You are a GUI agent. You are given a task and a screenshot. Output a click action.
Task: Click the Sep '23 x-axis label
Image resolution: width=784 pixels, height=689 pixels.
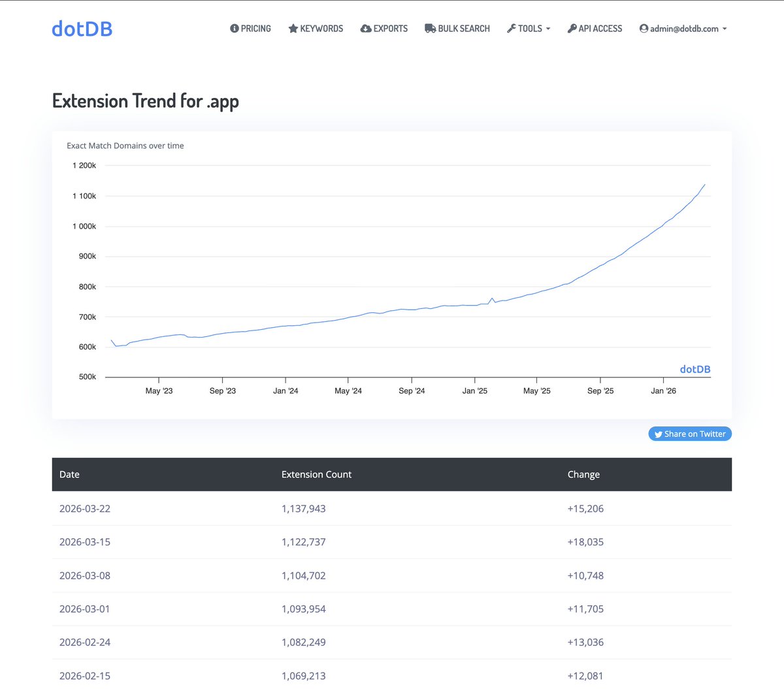coord(223,391)
